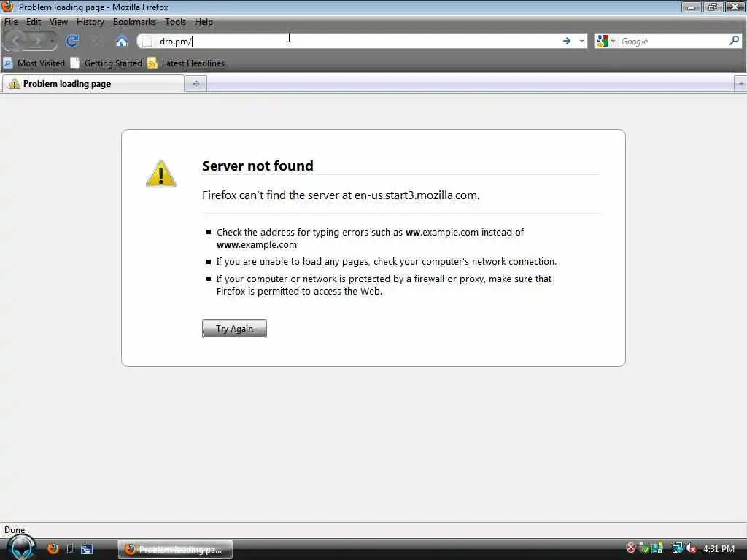Screen dimensions: 747x560
Task: Open the Bookmarks menu
Action: 134,22
